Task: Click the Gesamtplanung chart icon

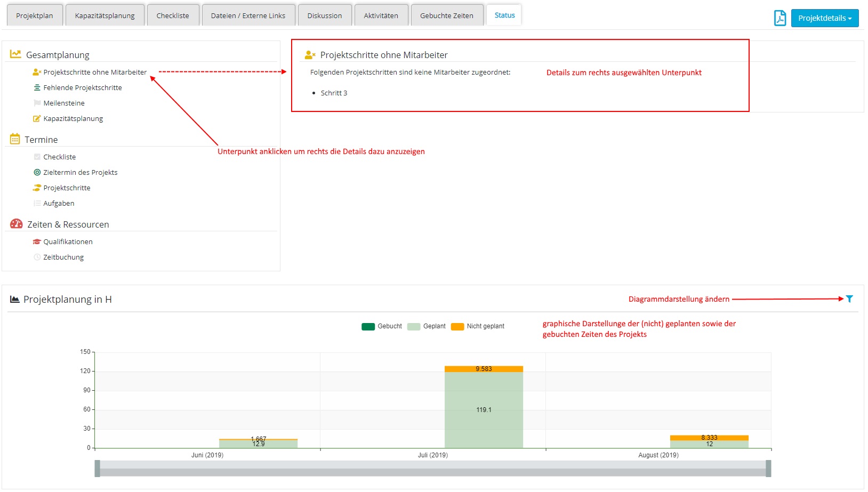Action: (x=15, y=54)
